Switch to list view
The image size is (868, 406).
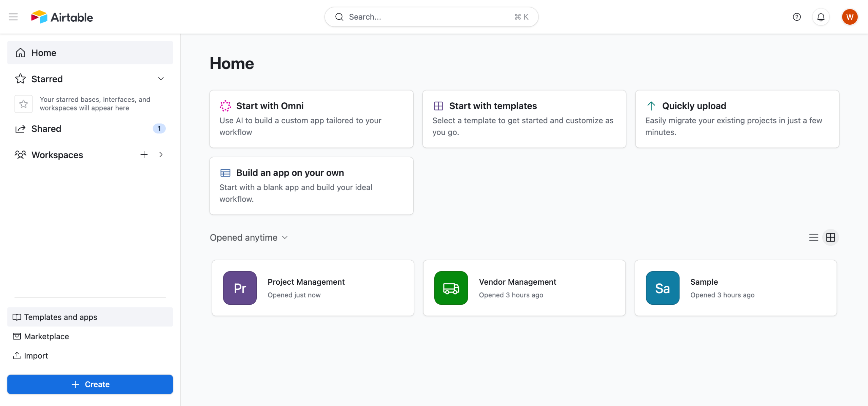click(x=813, y=237)
